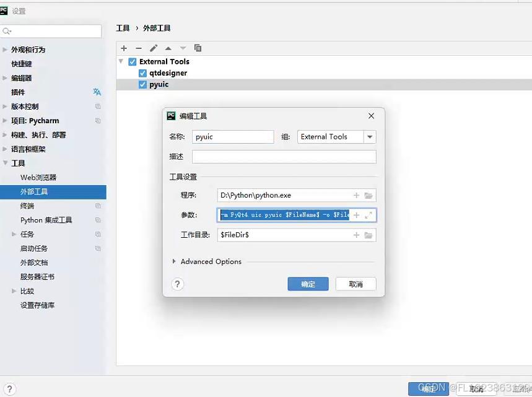
Task: Open the 插件 settings page
Action: 18,92
